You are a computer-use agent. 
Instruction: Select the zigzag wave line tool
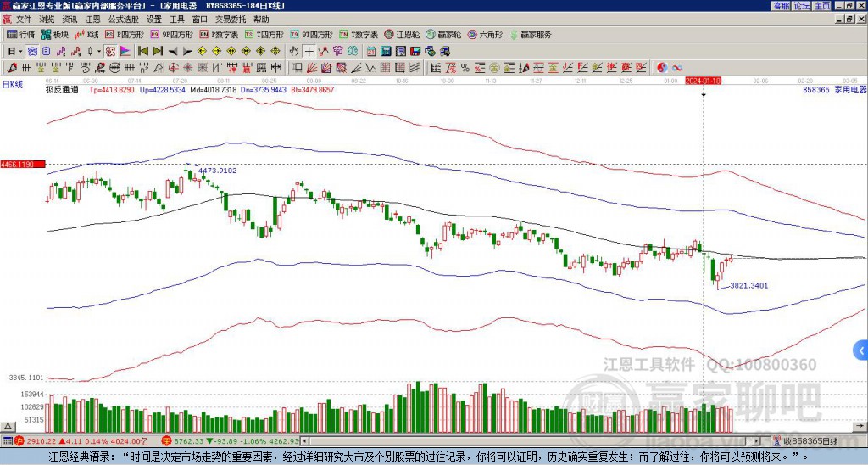pyautogui.click(x=370, y=68)
